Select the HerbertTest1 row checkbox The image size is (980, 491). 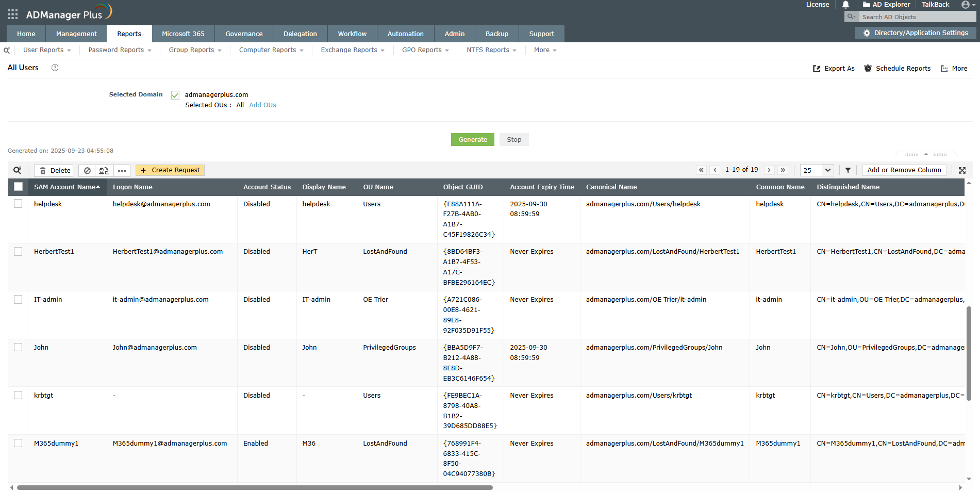click(18, 252)
